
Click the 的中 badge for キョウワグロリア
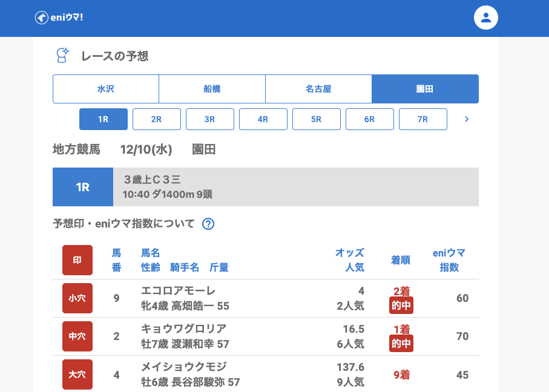[401, 344]
